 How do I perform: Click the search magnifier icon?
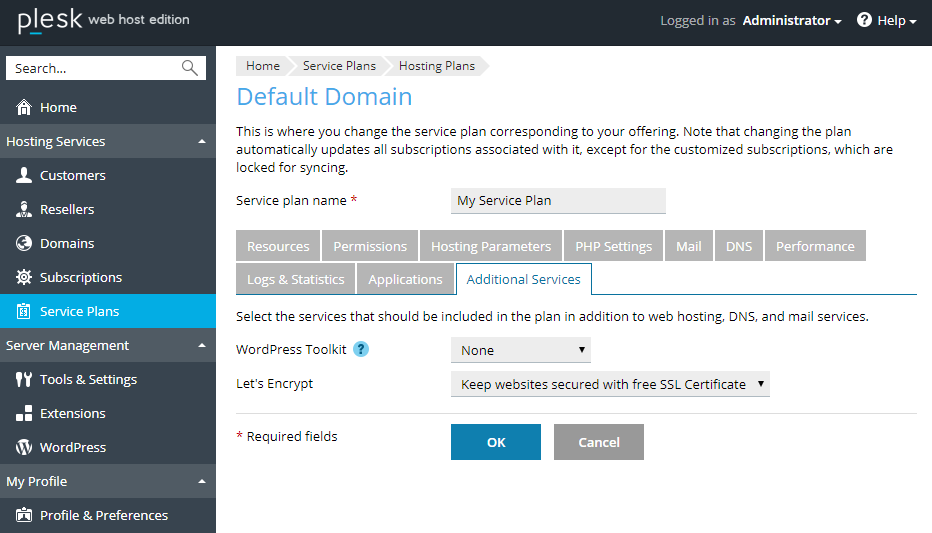(x=189, y=68)
